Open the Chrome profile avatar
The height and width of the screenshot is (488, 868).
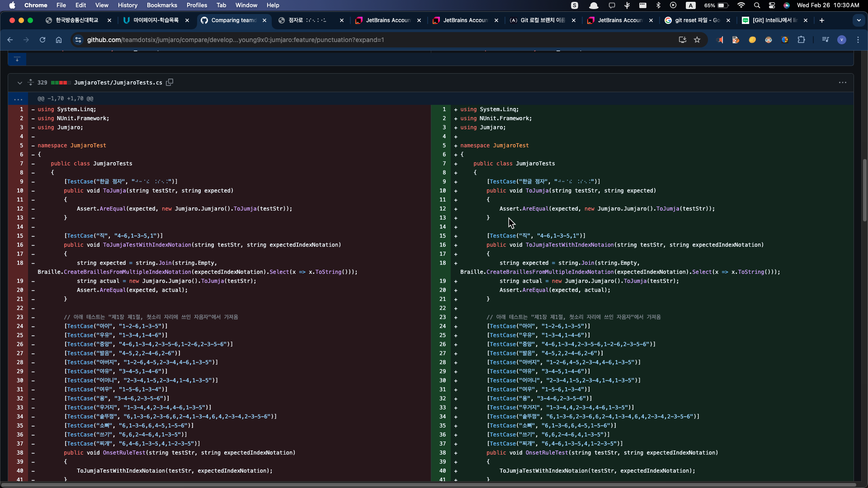click(x=841, y=40)
